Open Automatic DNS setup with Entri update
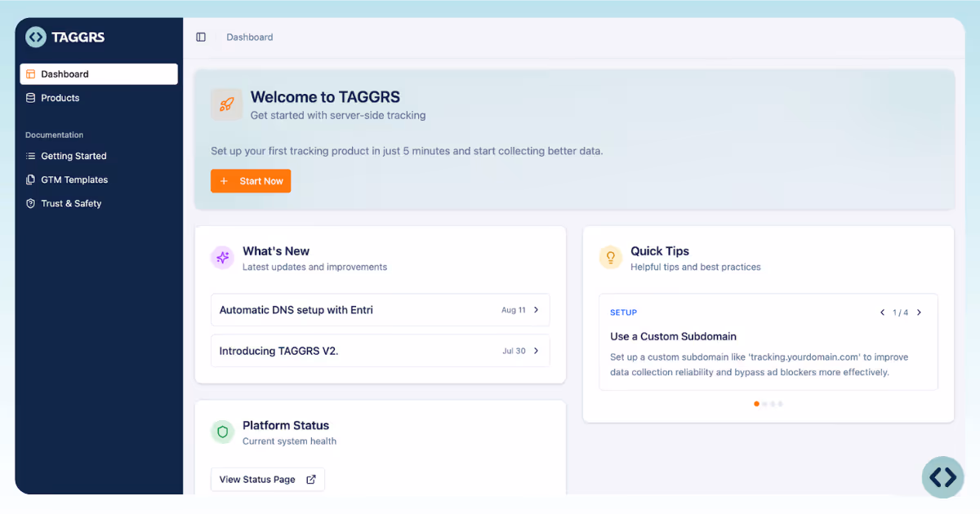The image size is (980, 514). pos(381,310)
